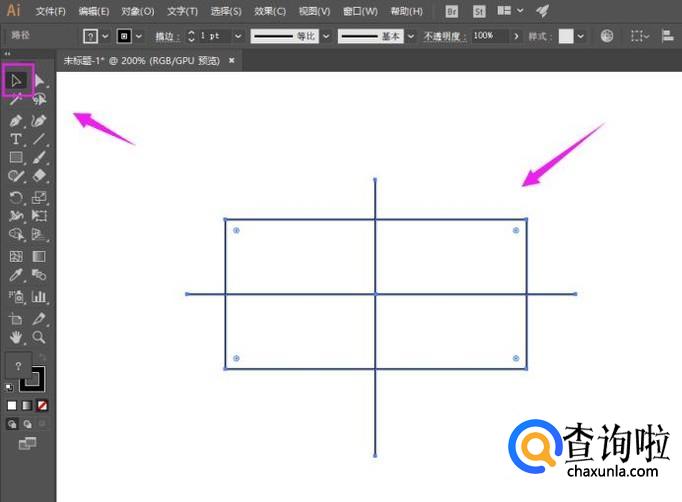The image size is (682, 502).
Task: Select the Column Graph tool
Action: point(39,297)
